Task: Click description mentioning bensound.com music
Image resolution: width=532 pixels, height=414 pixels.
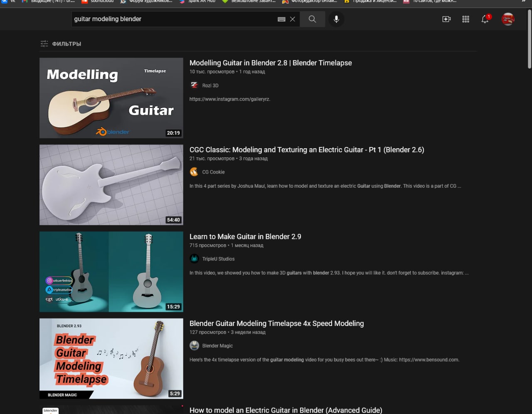Action: click(324, 360)
